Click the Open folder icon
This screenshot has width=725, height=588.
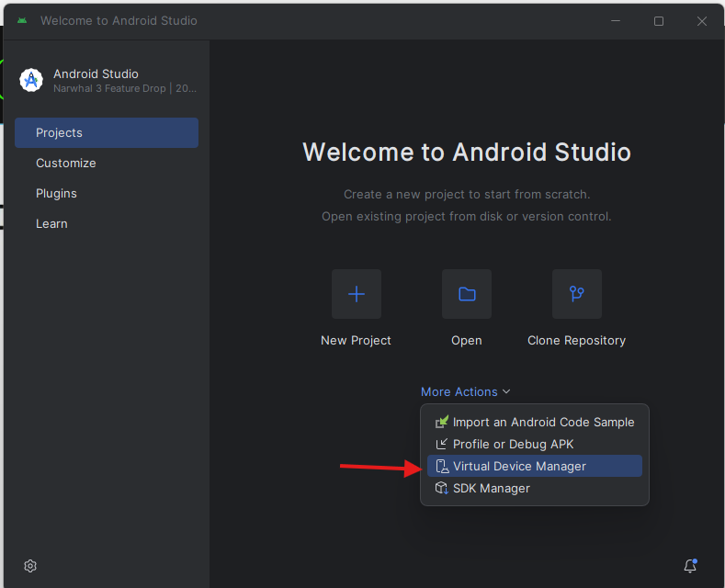click(467, 294)
